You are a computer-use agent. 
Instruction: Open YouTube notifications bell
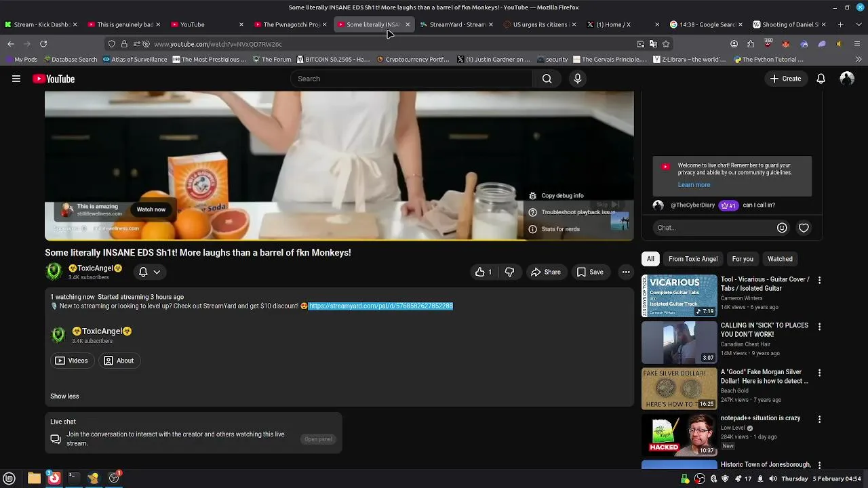pos(821,79)
